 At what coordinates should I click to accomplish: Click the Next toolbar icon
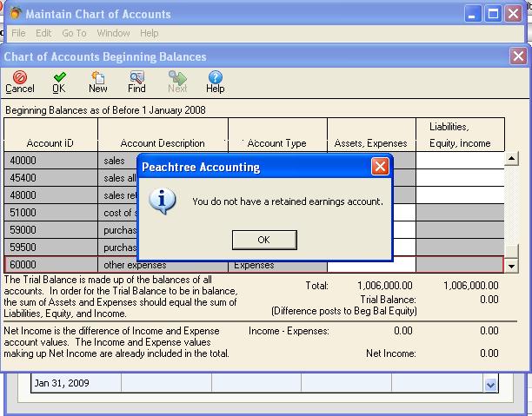coord(177,82)
